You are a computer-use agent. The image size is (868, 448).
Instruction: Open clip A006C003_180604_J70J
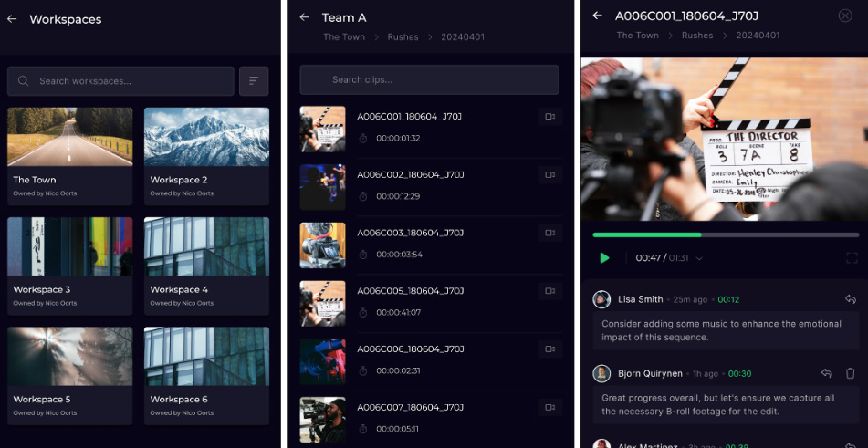click(431, 245)
